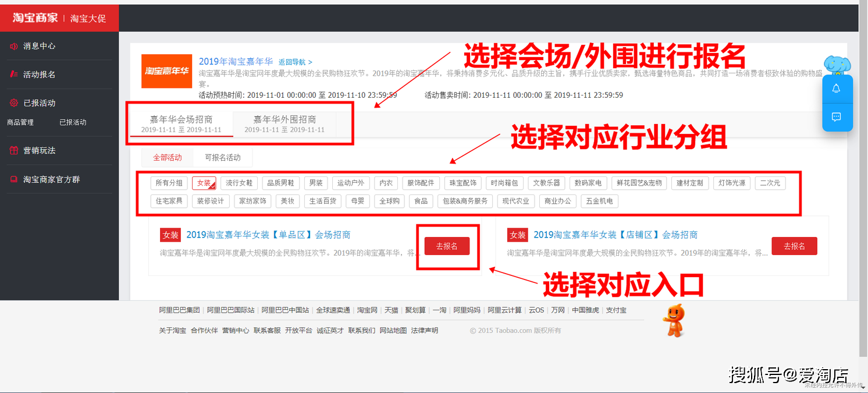Open 联系客服 footer link

click(267, 330)
